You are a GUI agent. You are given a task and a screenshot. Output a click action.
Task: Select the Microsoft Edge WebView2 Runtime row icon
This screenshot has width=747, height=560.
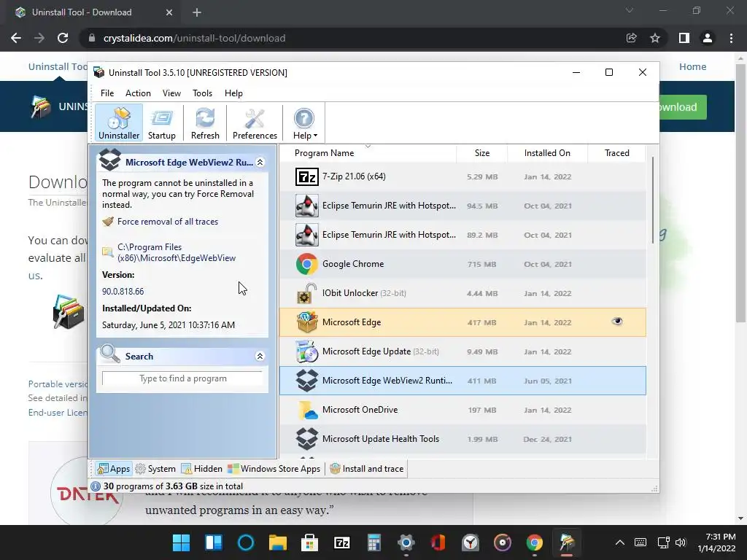(x=307, y=381)
